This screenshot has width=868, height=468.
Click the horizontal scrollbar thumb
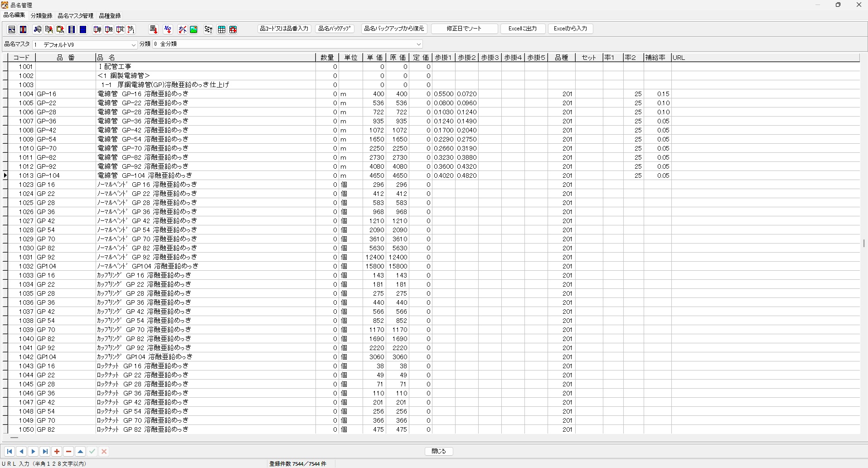tap(14, 438)
